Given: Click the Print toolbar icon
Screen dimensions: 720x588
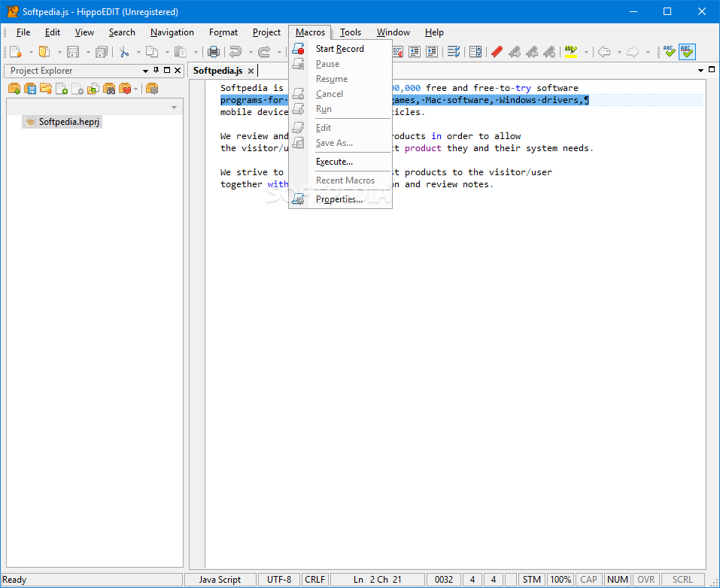Looking at the screenshot, I should pos(214,51).
